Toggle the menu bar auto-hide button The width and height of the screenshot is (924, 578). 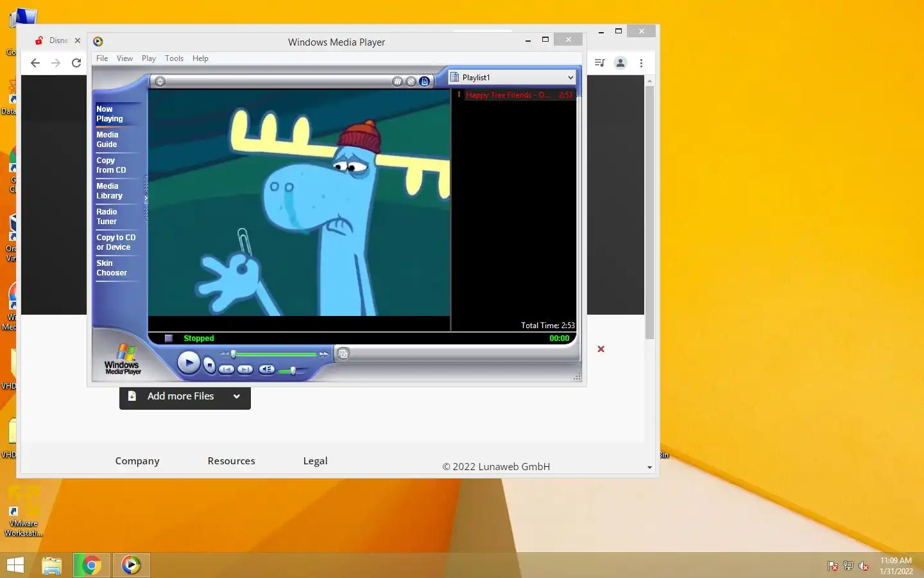click(x=160, y=82)
